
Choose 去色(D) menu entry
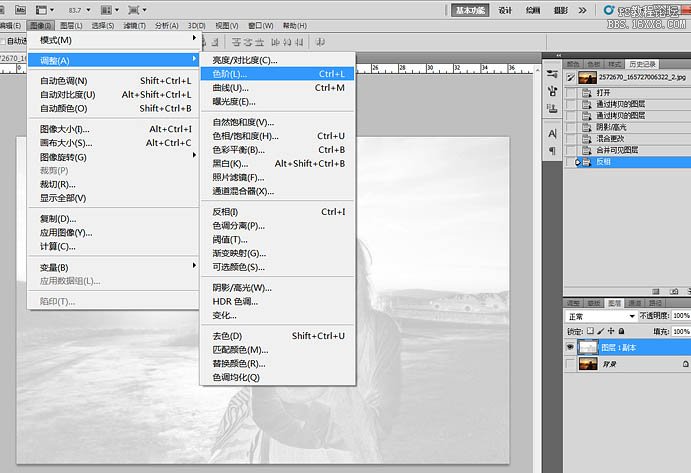[278, 335]
